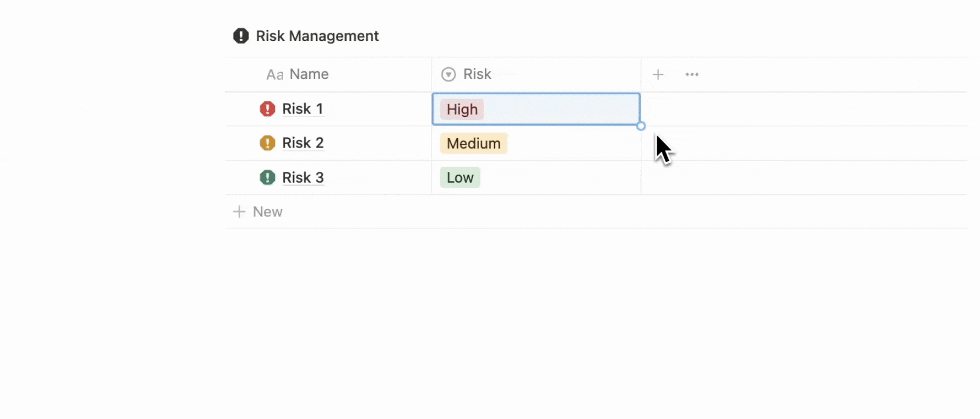Click the Aa title icon in Name header
Image resolution: width=980 pixels, height=419 pixels.
tap(275, 75)
